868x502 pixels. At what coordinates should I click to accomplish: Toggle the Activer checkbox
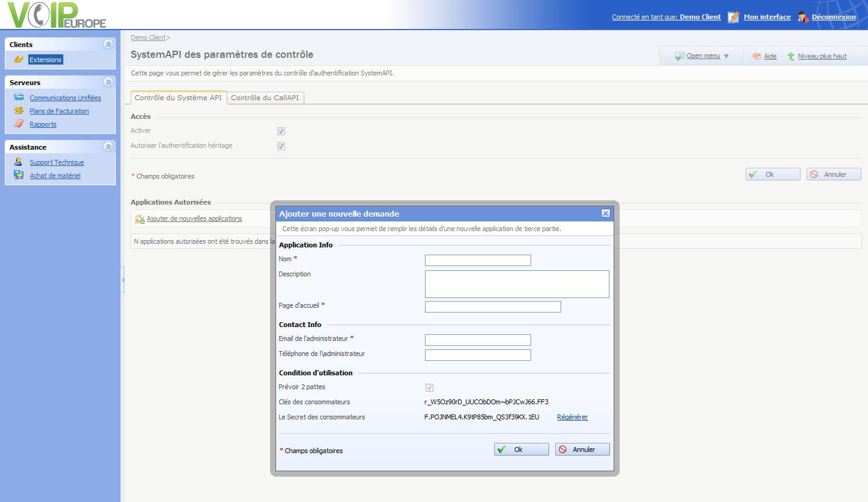[281, 131]
